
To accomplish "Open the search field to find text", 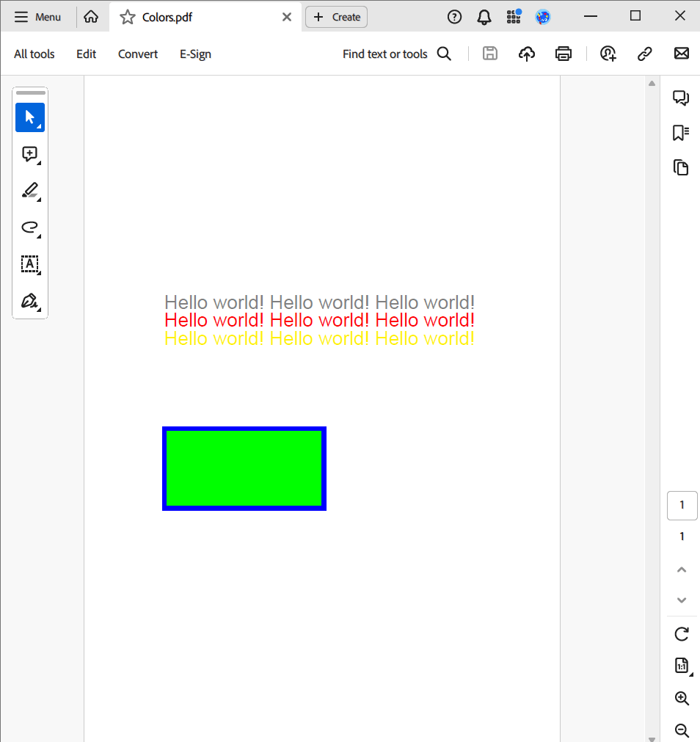I will 444,53.
